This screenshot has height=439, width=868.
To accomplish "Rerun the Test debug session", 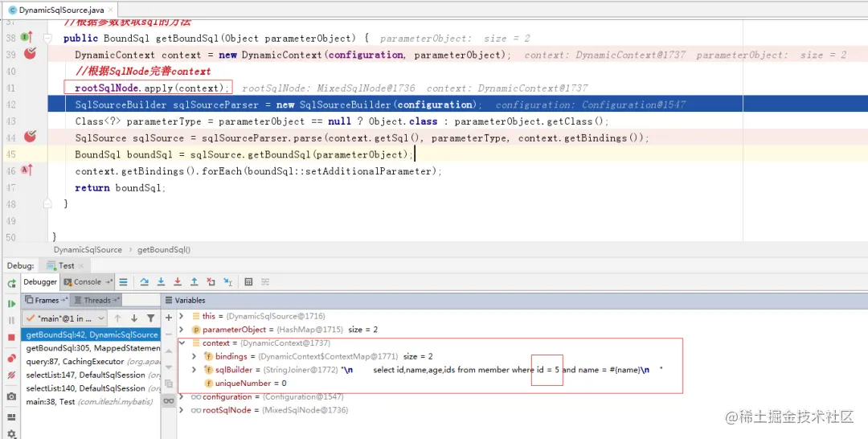I will [x=11, y=284].
